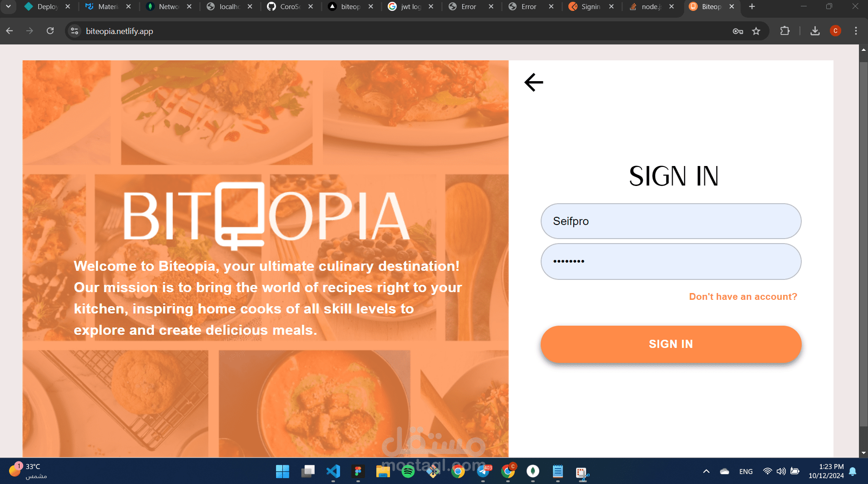868x484 pixels.
Task: Open the volume control in the tray
Action: pos(781,471)
